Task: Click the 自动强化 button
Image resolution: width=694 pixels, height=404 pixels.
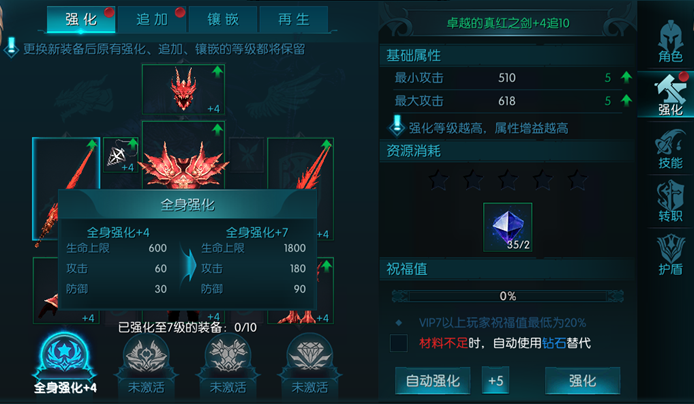Action: coord(432,381)
